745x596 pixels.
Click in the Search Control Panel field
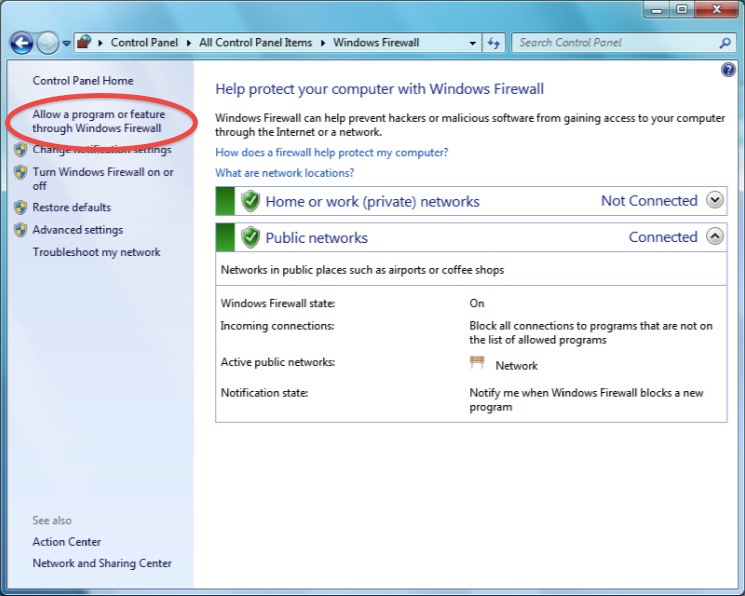tap(615, 43)
